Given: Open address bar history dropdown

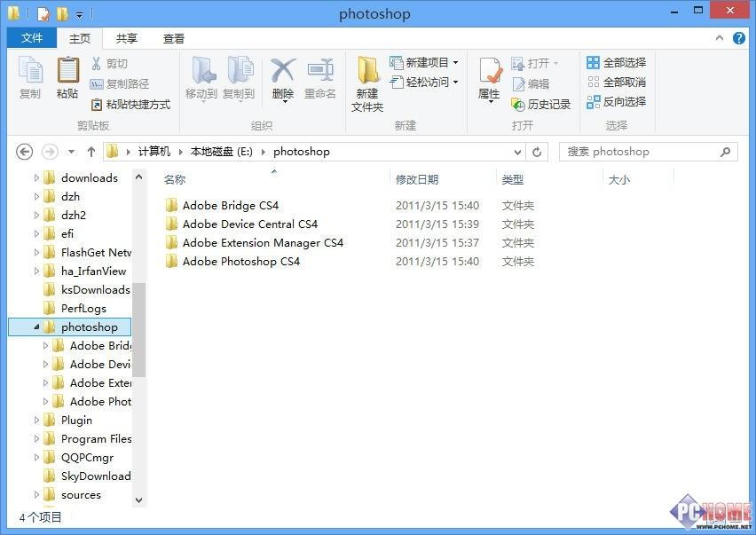Looking at the screenshot, I should 517,153.
